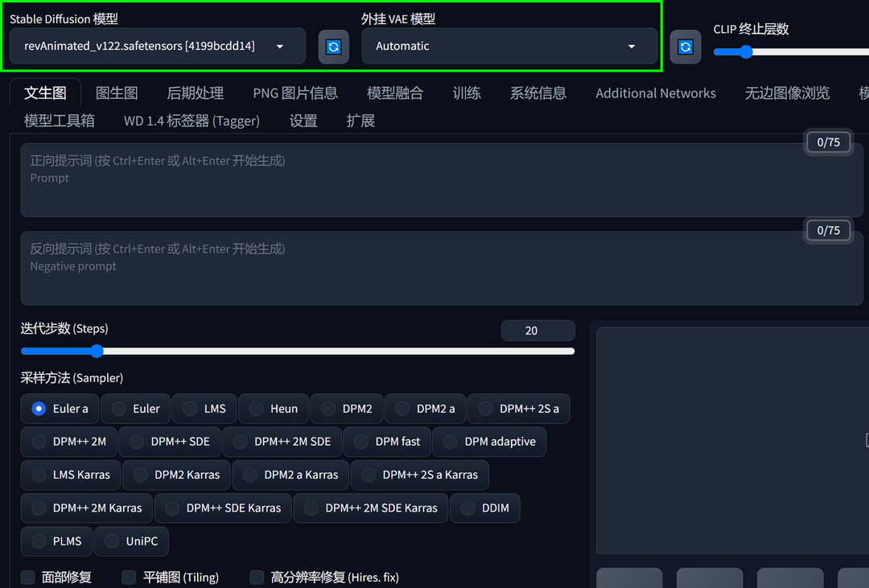Image resolution: width=869 pixels, height=588 pixels.
Task: Switch to the 模型融合 tab
Action: (395, 93)
